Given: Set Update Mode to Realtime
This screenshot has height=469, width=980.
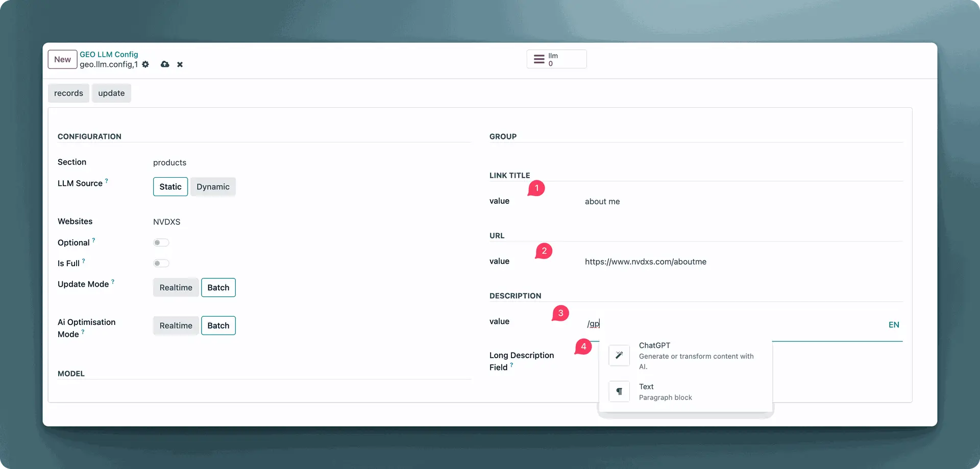Looking at the screenshot, I should pos(176,288).
